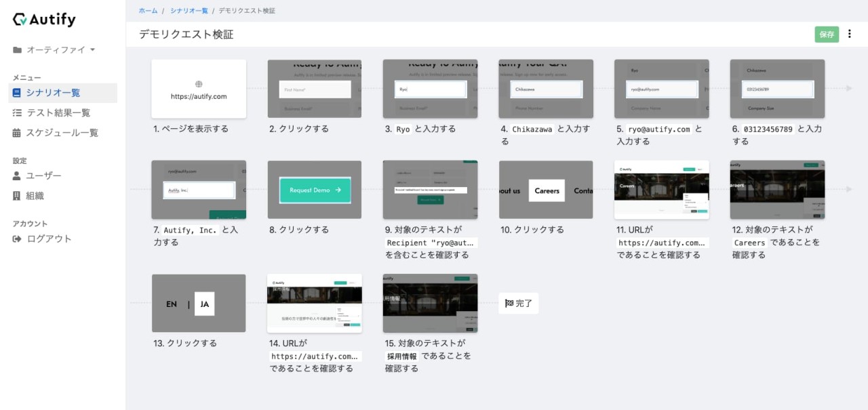Click the step 5 caption with ryo@autify.com
The width and height of the screenshot is (868, 410).
point(660,135)
